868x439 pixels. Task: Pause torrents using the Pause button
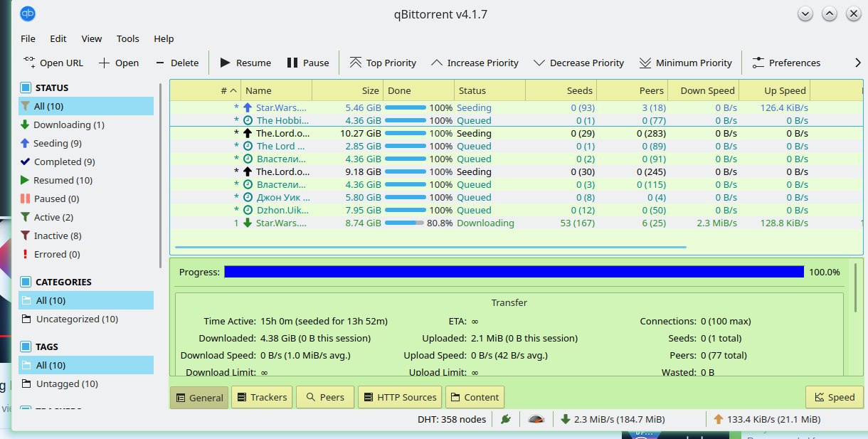[x=308, y=63]
